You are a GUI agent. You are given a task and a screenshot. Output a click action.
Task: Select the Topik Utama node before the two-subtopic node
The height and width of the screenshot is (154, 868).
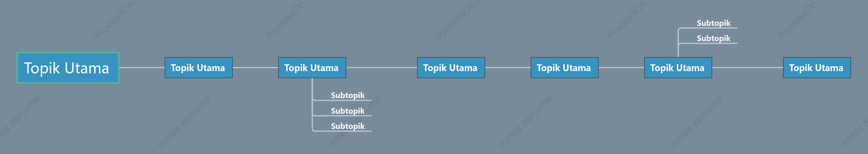(565, 68)
